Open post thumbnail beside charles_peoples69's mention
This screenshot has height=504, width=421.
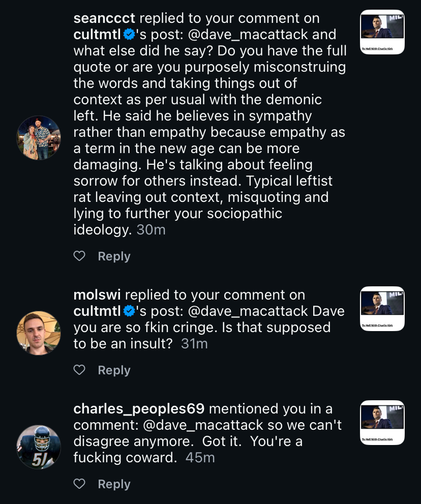click(x=382, y=423)
